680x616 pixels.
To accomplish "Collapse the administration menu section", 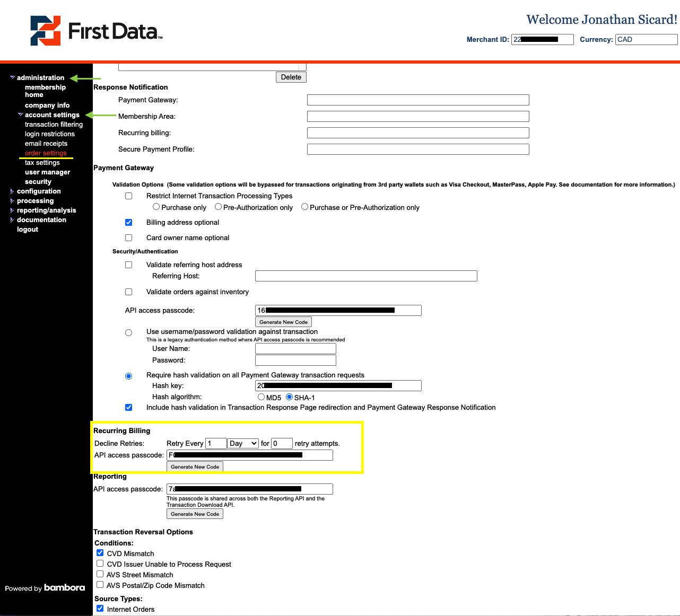I will coord(13,77).
